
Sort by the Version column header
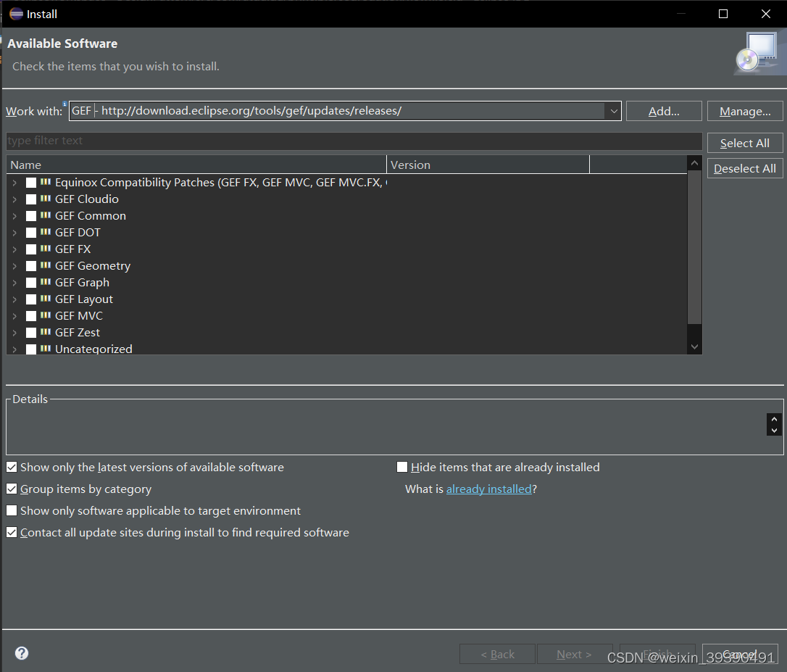click(x=488, y=165)
